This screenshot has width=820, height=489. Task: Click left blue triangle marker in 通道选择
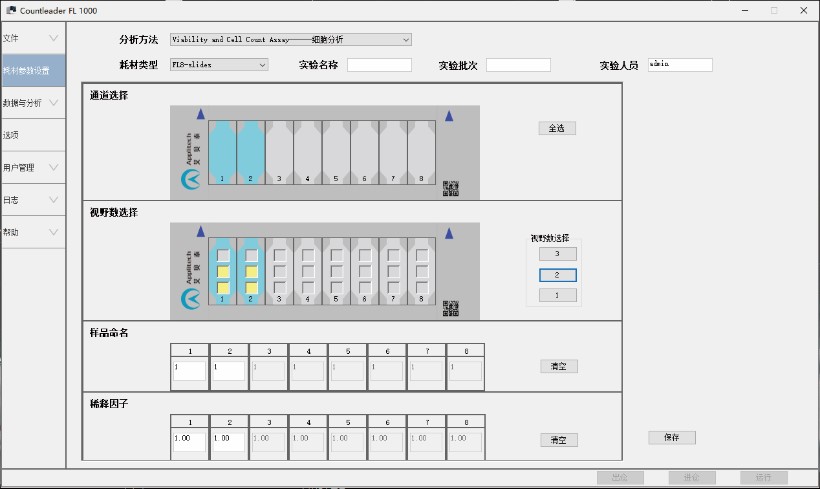[x=201, y=115]
